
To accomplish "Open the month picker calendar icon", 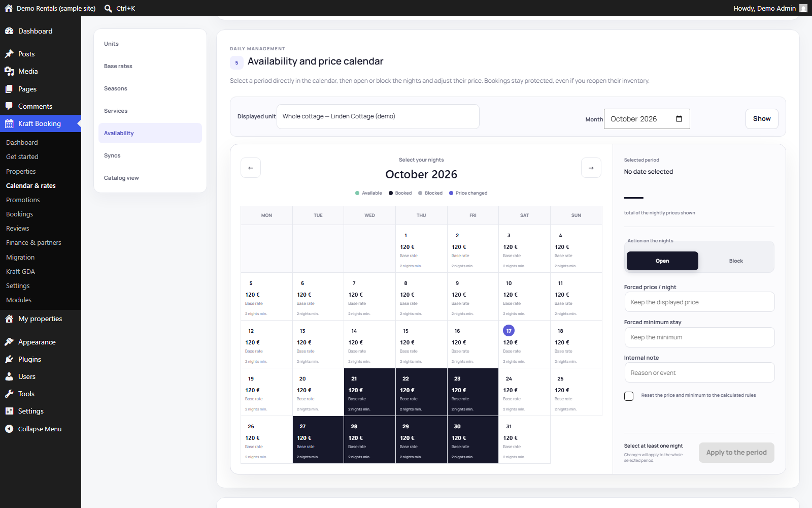I will (x=679, y=119).
